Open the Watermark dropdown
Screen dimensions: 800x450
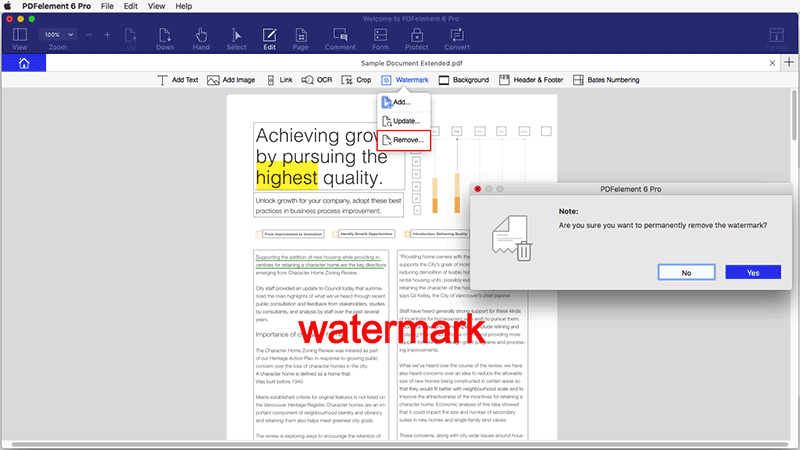coord(405,80)
